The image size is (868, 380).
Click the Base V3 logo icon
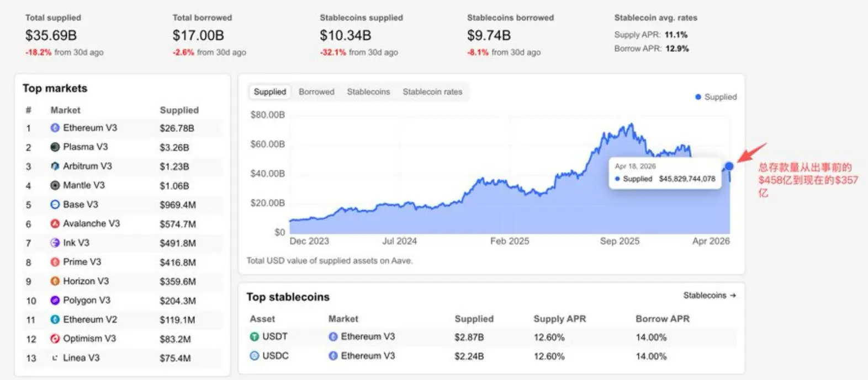pos(55,205)
